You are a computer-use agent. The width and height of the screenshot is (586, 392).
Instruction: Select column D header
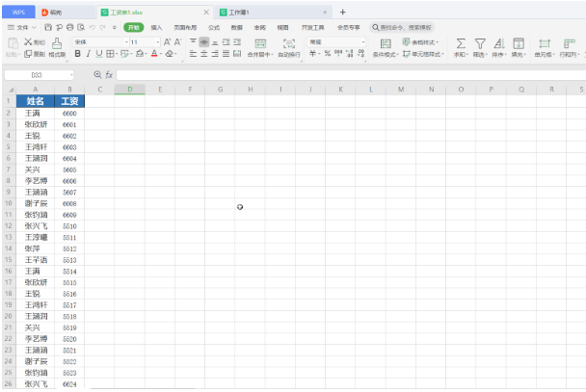[130, 90]
